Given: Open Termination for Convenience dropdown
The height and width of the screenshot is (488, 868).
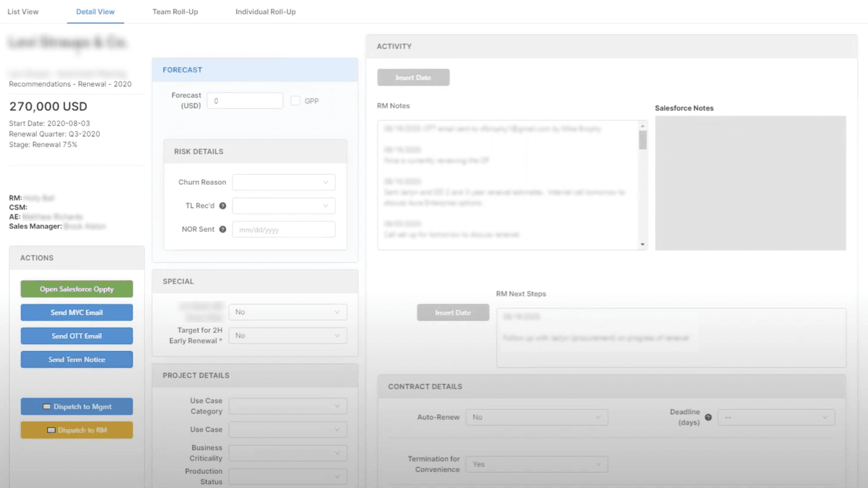Looking at the screenshot, I should pyautogui.click(x=536, y=464).
